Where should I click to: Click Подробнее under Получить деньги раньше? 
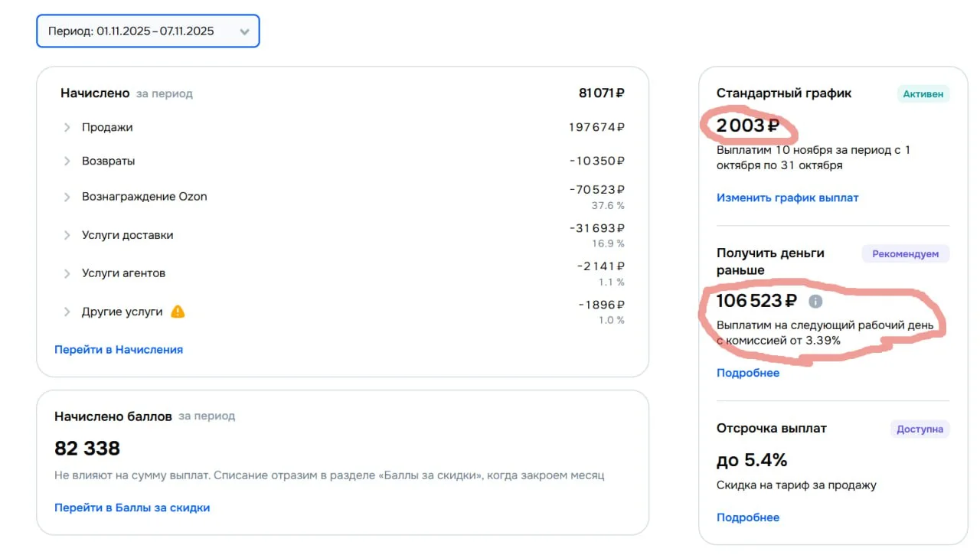747,373
